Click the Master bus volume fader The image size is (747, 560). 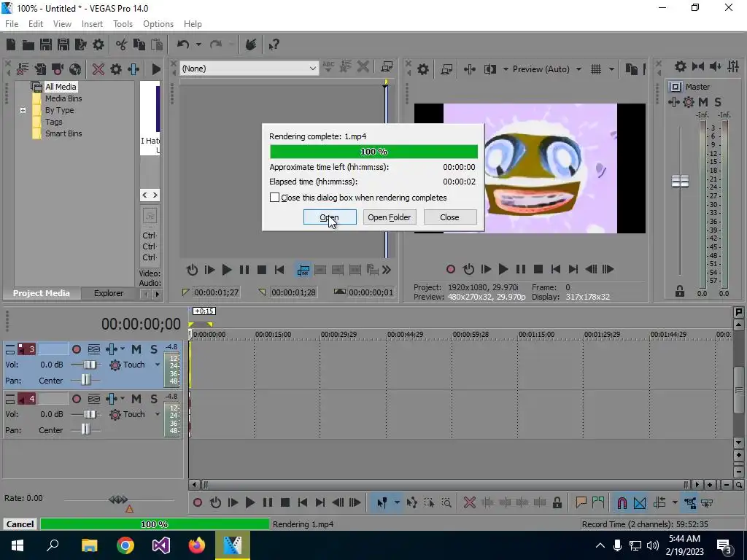[x=680, y=182]
